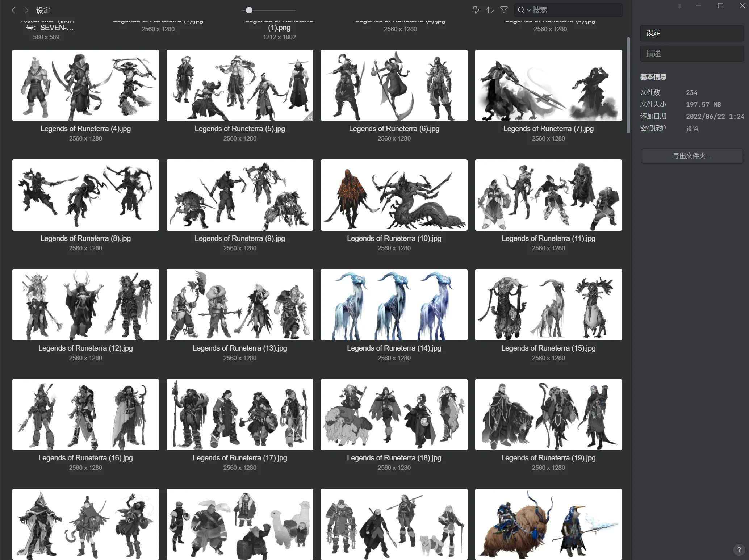
Task: Select the Legends of Runeterra (15) thumbnail
Action: click(x=548, y=305)
